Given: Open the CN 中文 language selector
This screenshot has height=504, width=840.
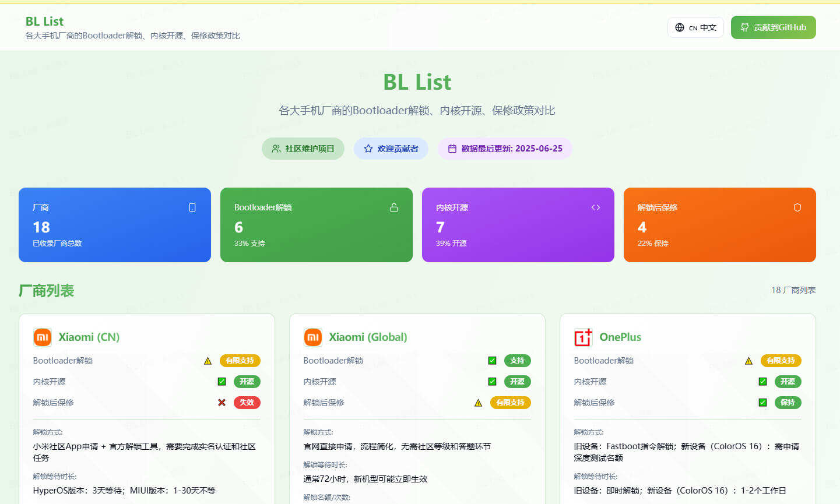Looking at the screenshot, I should pyautogui.click(x=695, y=27).
